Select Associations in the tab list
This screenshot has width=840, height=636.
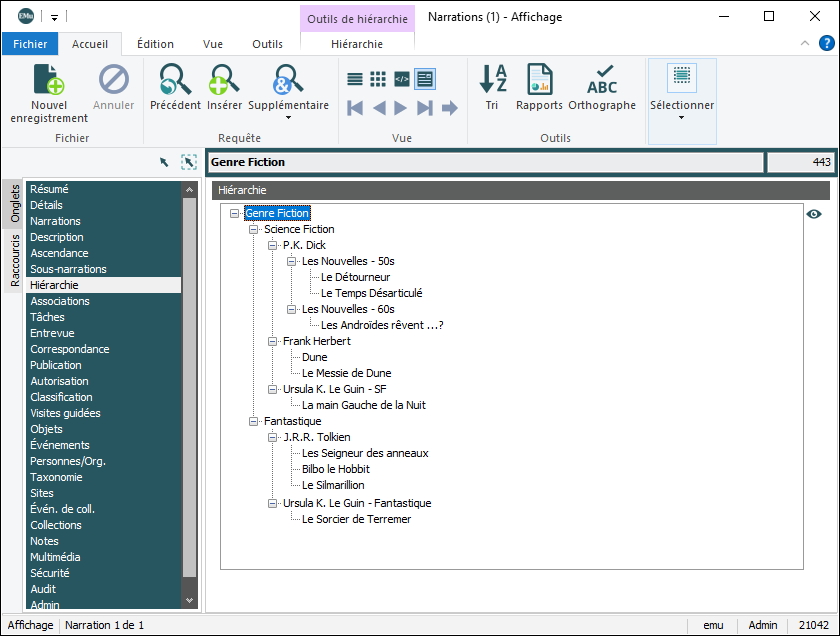coord(60,301)
